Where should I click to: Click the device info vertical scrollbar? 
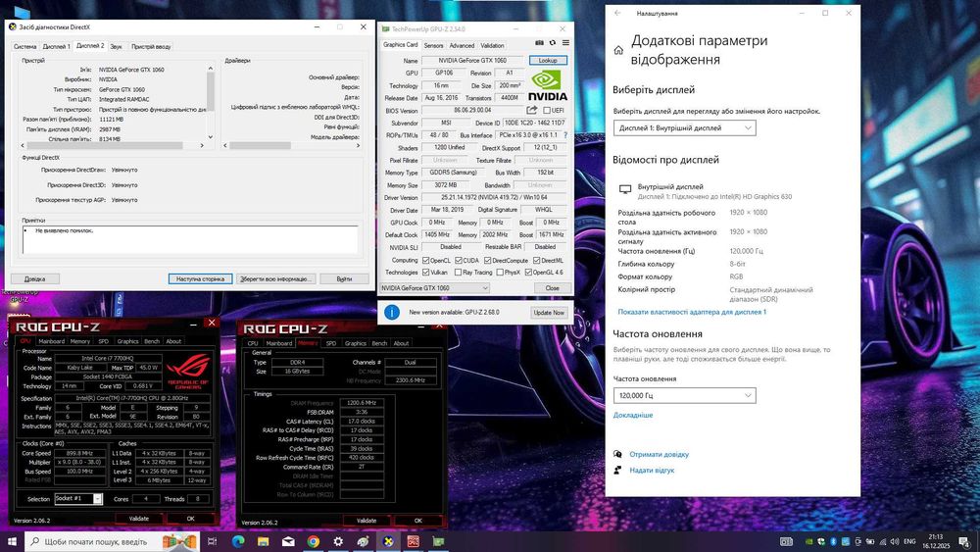[211, 103]
